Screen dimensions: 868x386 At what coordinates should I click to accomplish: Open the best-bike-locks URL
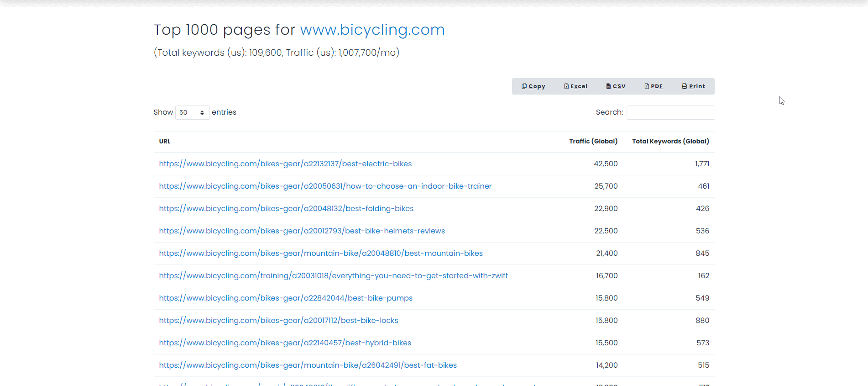tap(278, 321)
